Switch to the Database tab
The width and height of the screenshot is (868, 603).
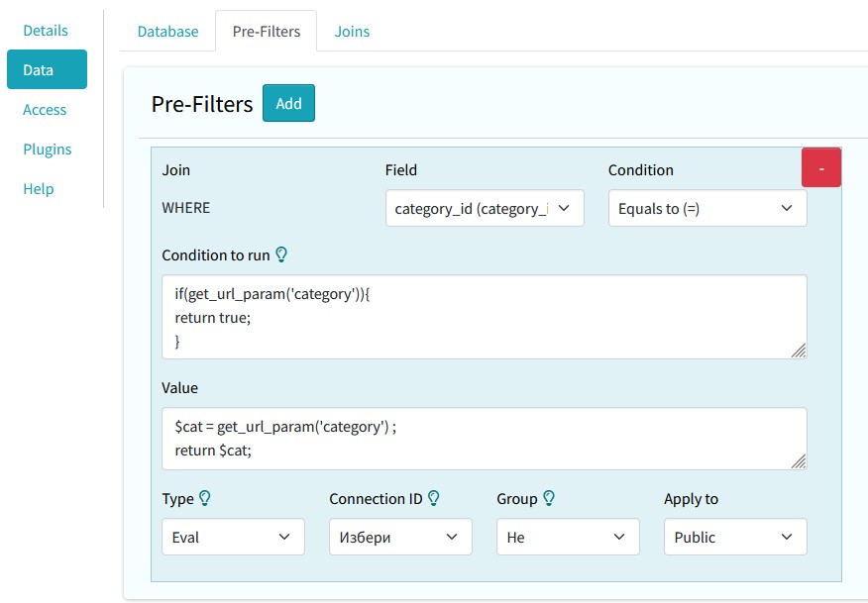point(167,32)
